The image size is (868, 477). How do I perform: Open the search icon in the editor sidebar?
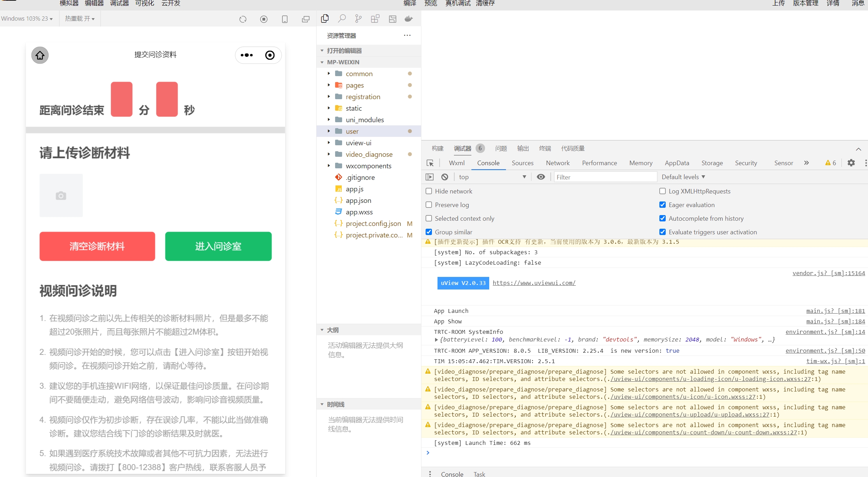click(x=342, y=19)
